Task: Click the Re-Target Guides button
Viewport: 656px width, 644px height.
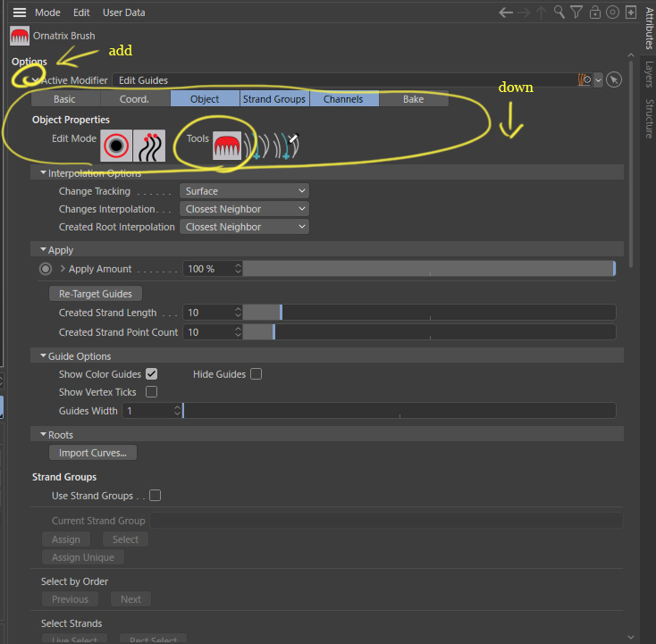Action: [95, 294]
